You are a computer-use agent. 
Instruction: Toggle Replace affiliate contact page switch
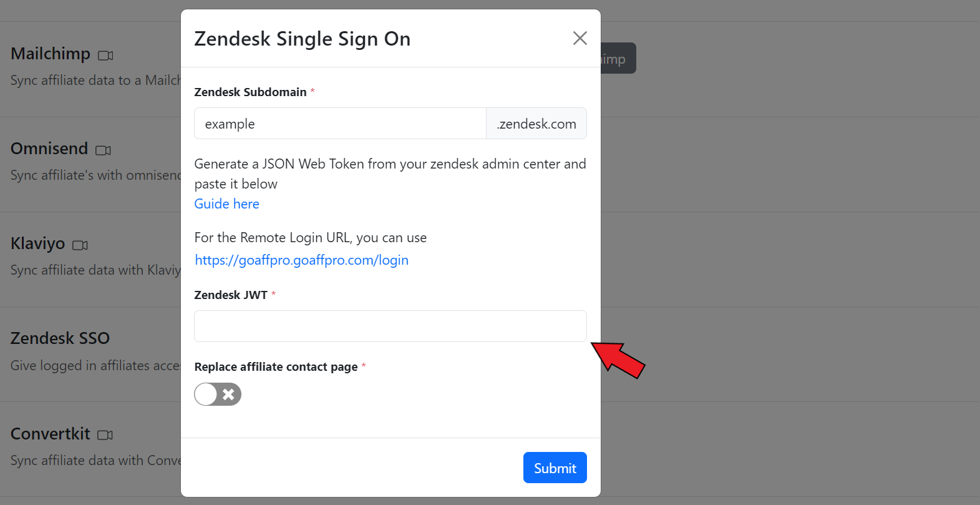[218, 395]
